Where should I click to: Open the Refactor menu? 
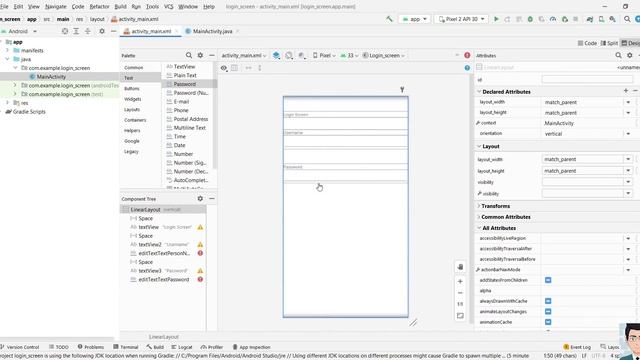[99, 7]
